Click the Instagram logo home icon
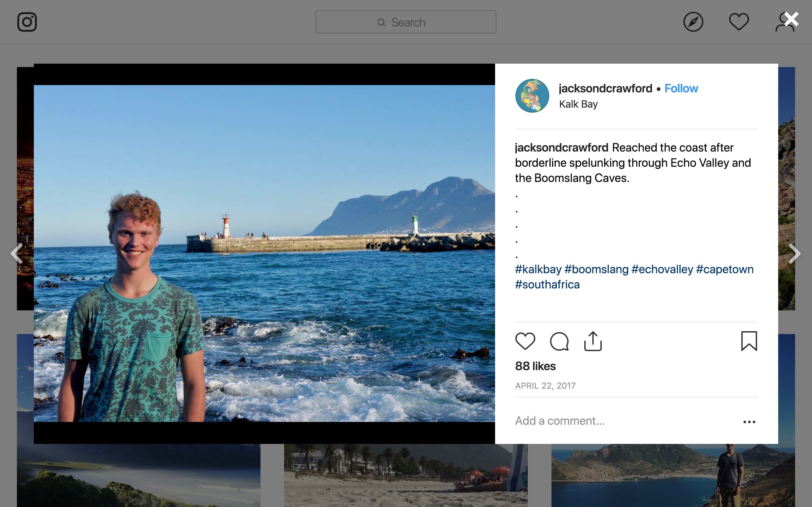The height and width of the screenshot is (507, 812). pos(27,22)
